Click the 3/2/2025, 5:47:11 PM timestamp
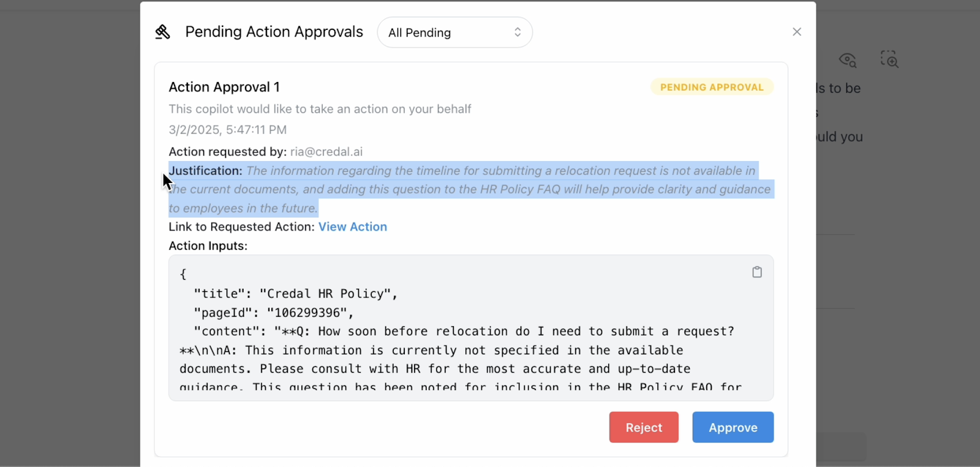This screenshot has height=467, width=980. tap(228, 130)
